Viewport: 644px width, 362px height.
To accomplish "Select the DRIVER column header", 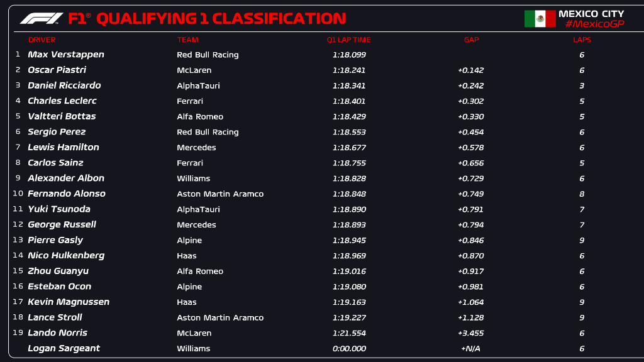I will 42,40.
